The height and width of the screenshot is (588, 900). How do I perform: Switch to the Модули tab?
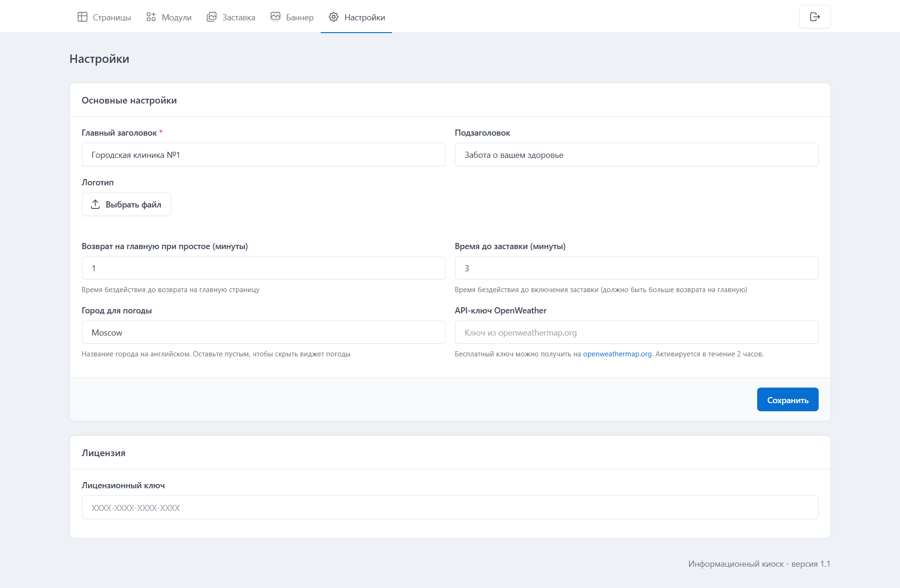tap(169, 17)
